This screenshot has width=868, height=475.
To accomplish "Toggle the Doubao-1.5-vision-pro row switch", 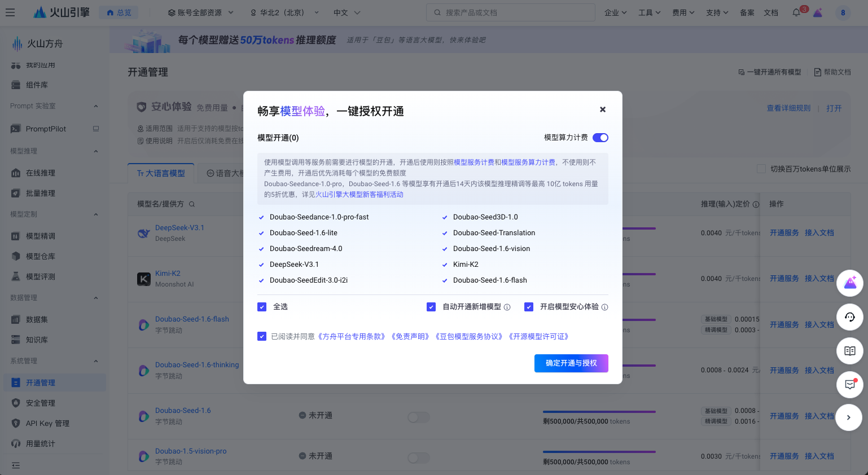I will pos(419,458).
